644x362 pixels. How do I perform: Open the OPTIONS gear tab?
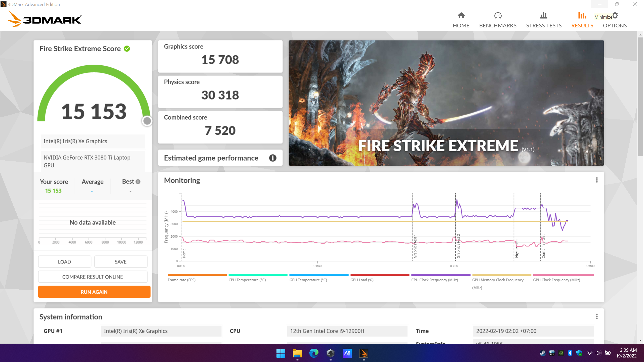coord(615,20)
